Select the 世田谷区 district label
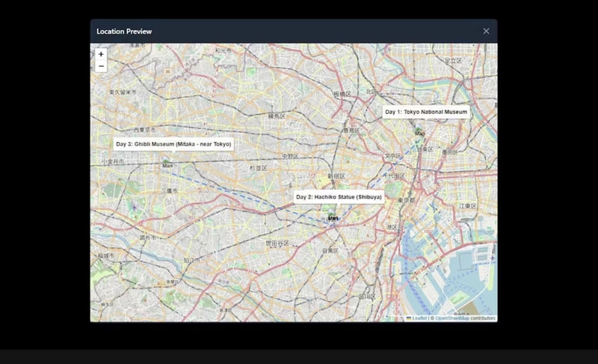The height and width of the screenshot is (364, 598). coord(277,244)
